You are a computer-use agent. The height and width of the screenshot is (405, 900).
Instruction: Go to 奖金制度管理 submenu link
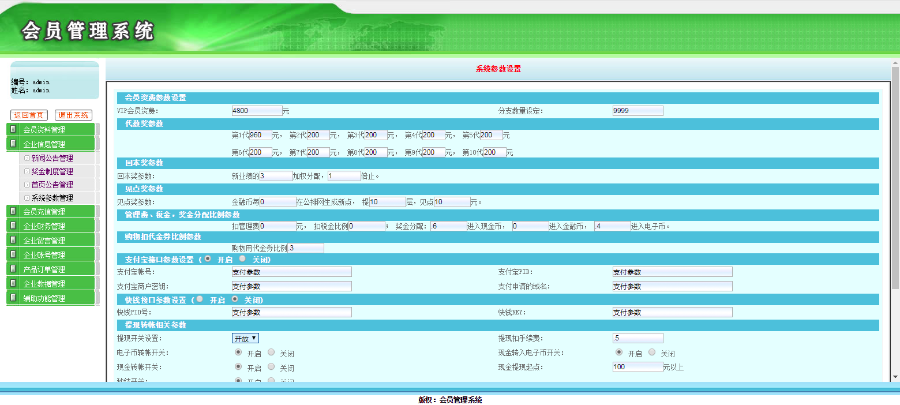[52, 172]
